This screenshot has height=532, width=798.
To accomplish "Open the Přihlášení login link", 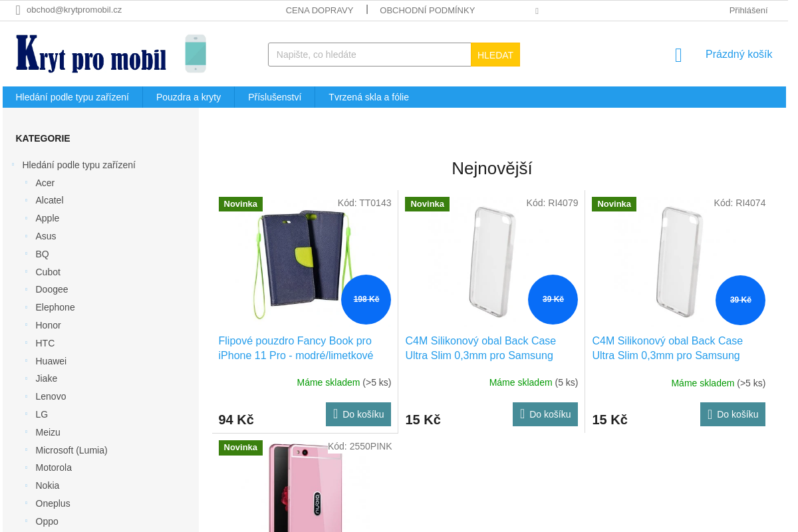I will [748, 10].
